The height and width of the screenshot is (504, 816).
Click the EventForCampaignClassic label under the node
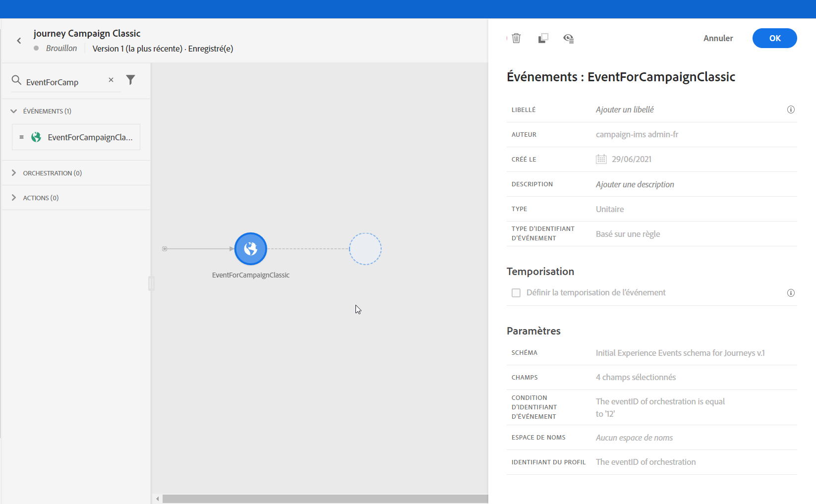(251, 275)
